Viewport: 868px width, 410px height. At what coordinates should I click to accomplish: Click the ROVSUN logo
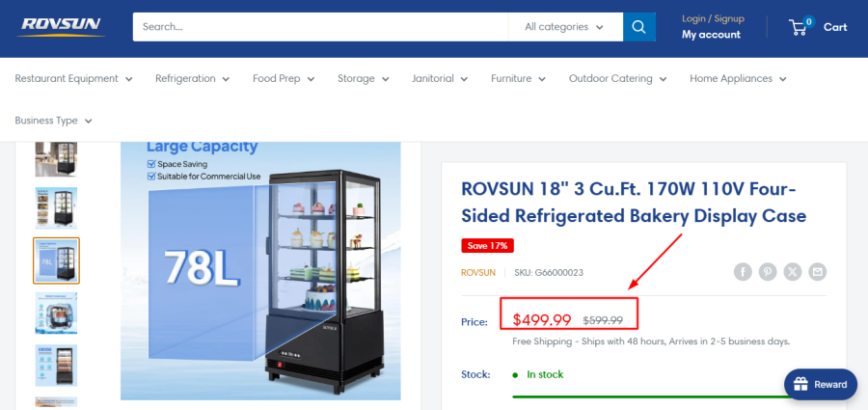pyautogui.click(x=61, y=27)
